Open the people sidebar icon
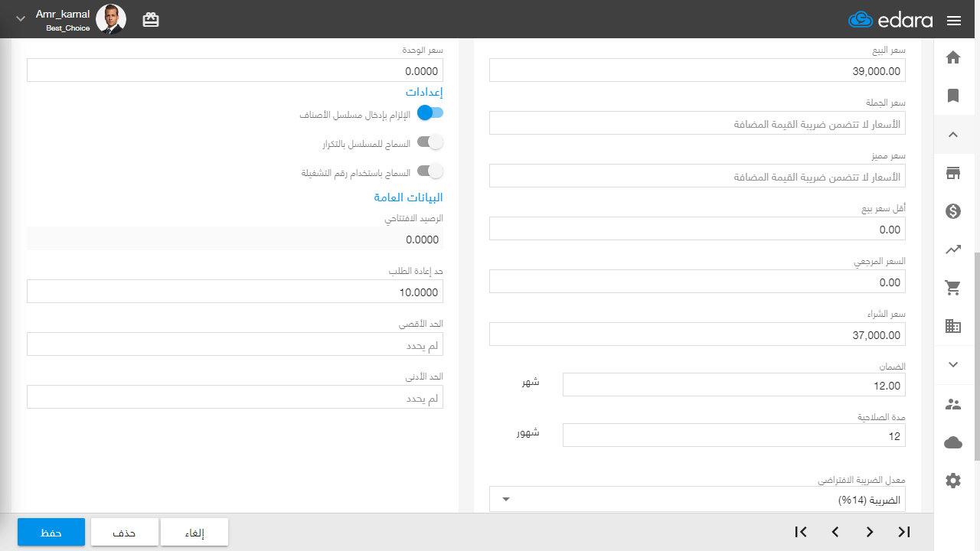 [x=953, y=404]
